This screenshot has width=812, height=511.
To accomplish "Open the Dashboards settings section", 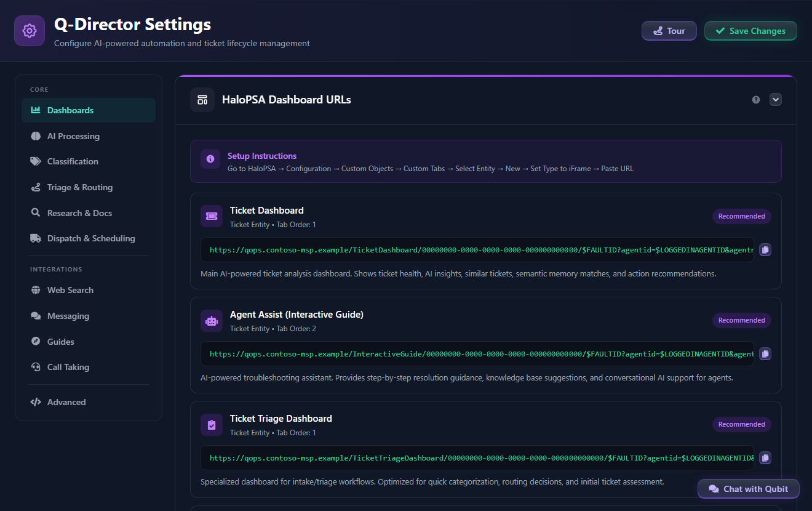I will (x=89, y=110).
